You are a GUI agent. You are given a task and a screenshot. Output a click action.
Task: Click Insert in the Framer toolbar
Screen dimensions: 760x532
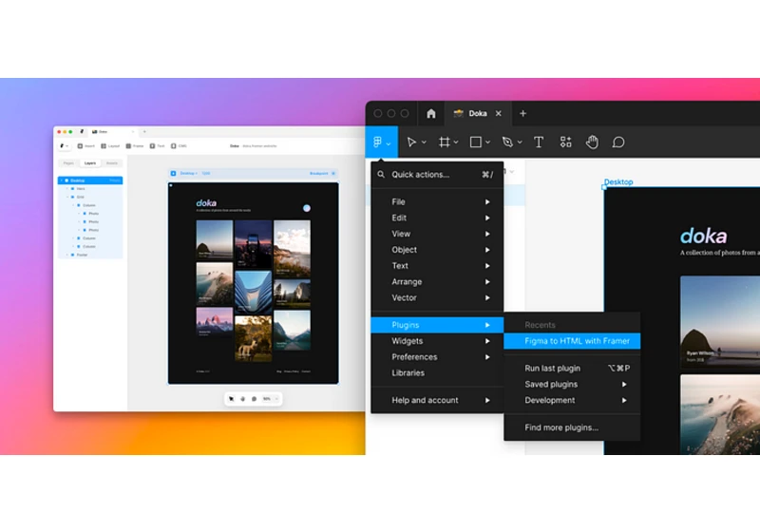[86, 146]
